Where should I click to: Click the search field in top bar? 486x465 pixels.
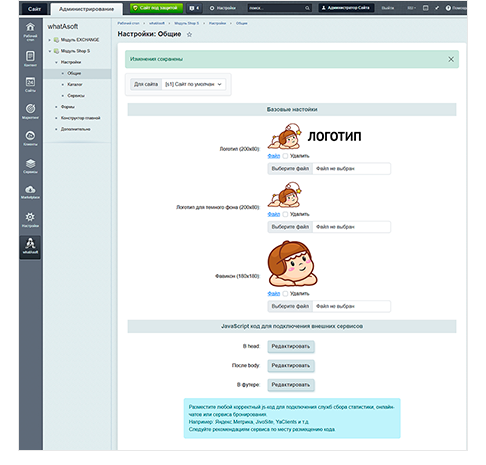(x=279, y=8)
